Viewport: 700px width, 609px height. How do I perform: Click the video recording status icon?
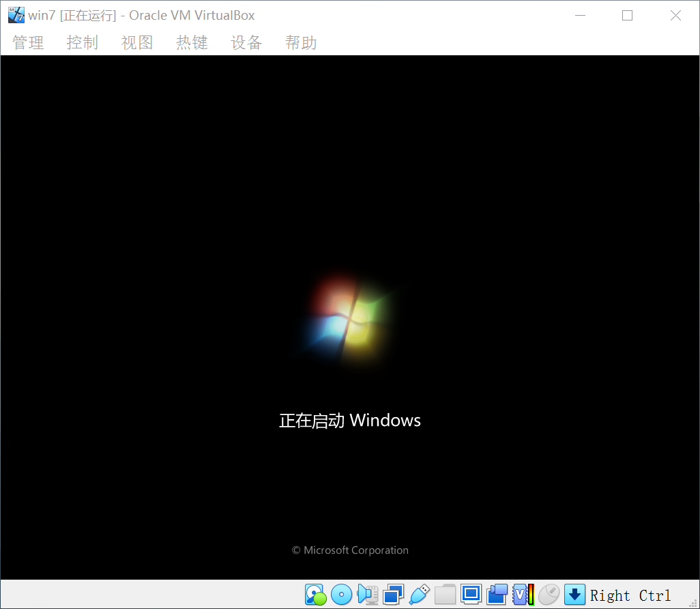(x=497, y=595)
